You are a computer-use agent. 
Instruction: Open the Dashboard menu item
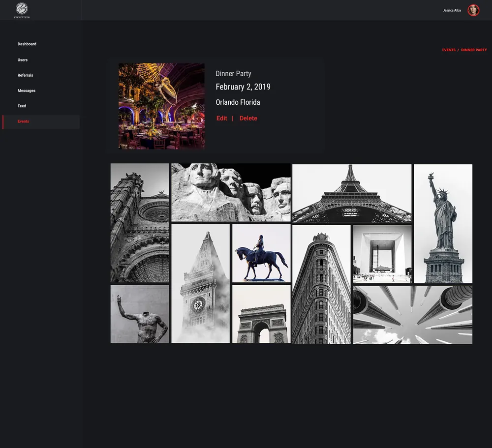point(27,44)
